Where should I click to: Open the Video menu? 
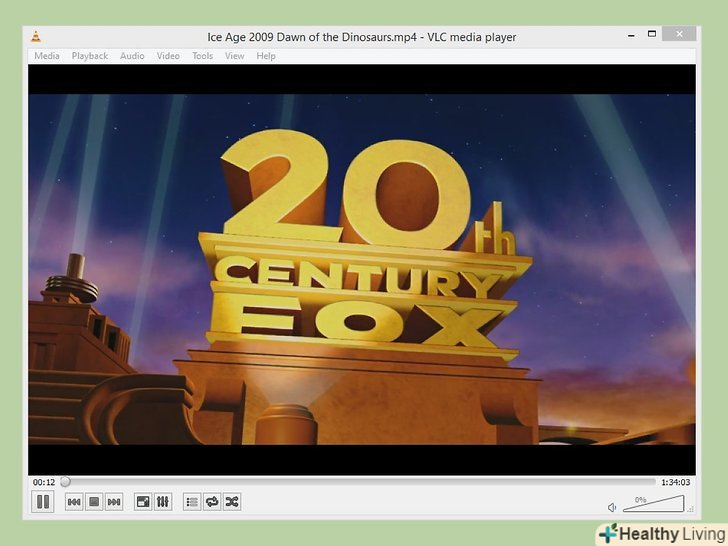click(168, 56)
